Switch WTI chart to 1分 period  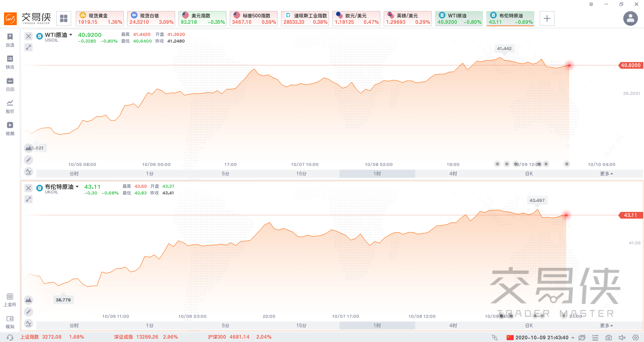(150, 174)
